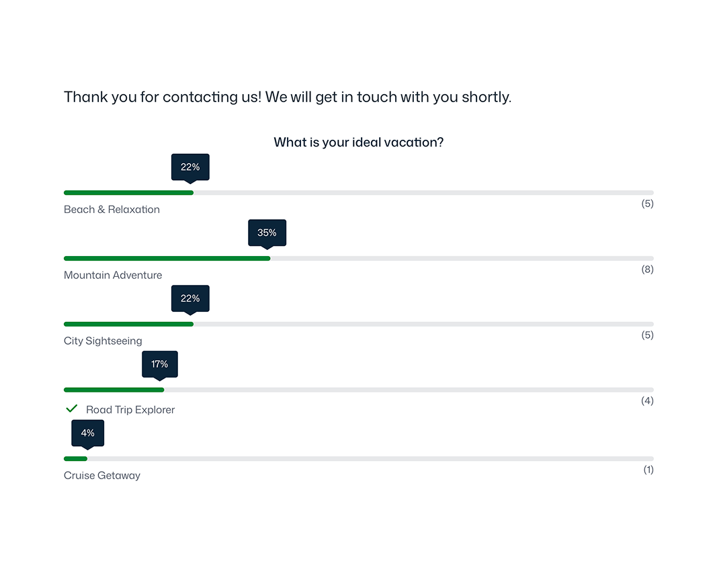Image resolution: width=715 pixels, height=588 pixels.
Task: Click the Beach & Relaxation progress bar
Action: [x=358, y=193]
